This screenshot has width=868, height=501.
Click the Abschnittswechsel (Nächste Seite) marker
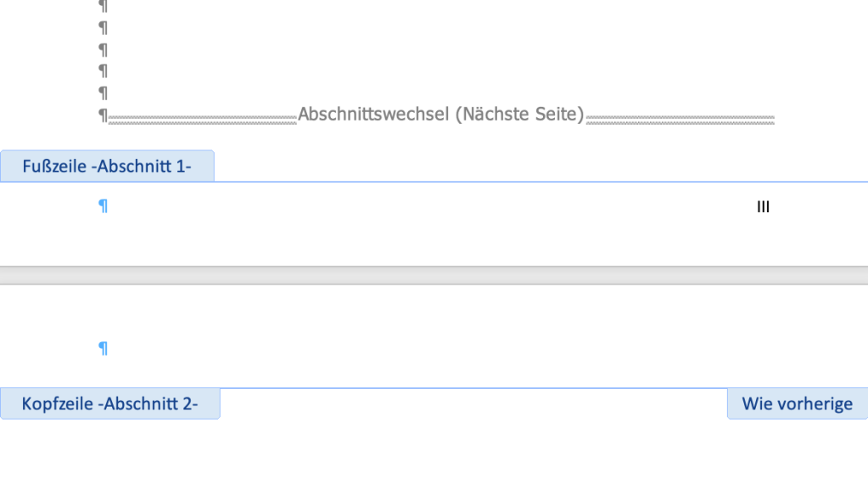(x=441, y=114)
